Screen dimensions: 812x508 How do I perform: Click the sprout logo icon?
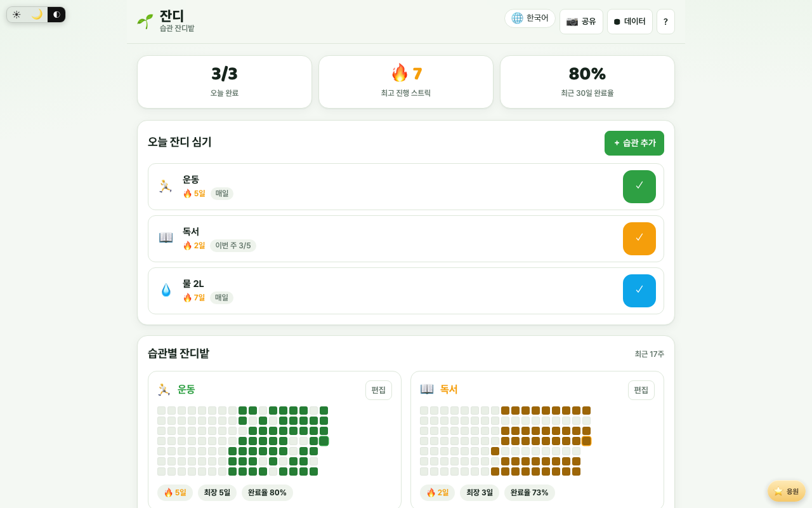(x=145, y=21)
